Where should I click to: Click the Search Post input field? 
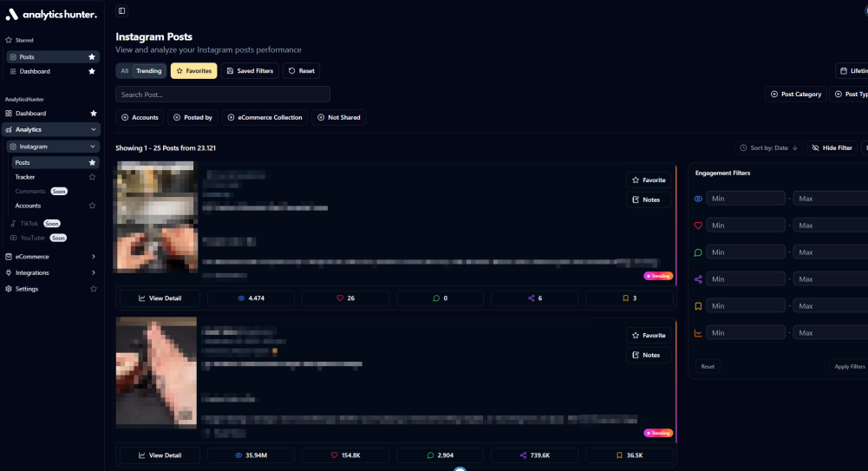(223, 95)
